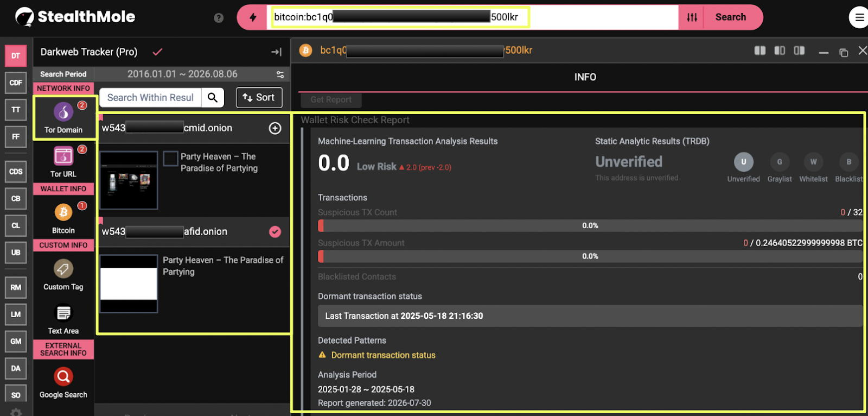The width and height of the screenshot is (868, 416).
Task: Focus the Search Within Results field
Action: coord(151,98)
